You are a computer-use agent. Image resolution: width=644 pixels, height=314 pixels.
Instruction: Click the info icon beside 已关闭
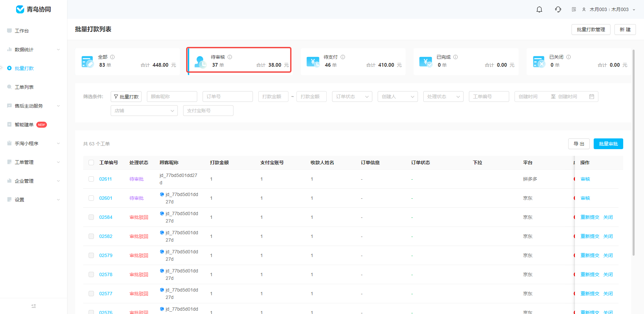(569, 57)
